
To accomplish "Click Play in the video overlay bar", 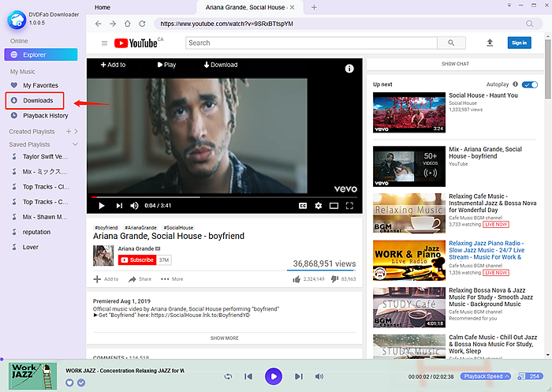I will point(166,65).
